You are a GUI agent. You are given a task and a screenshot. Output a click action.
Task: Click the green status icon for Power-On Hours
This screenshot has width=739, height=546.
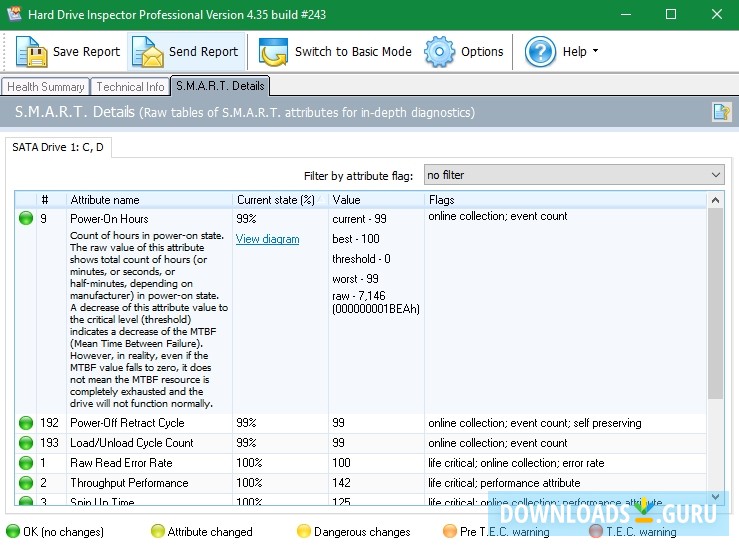coord(26,217)
